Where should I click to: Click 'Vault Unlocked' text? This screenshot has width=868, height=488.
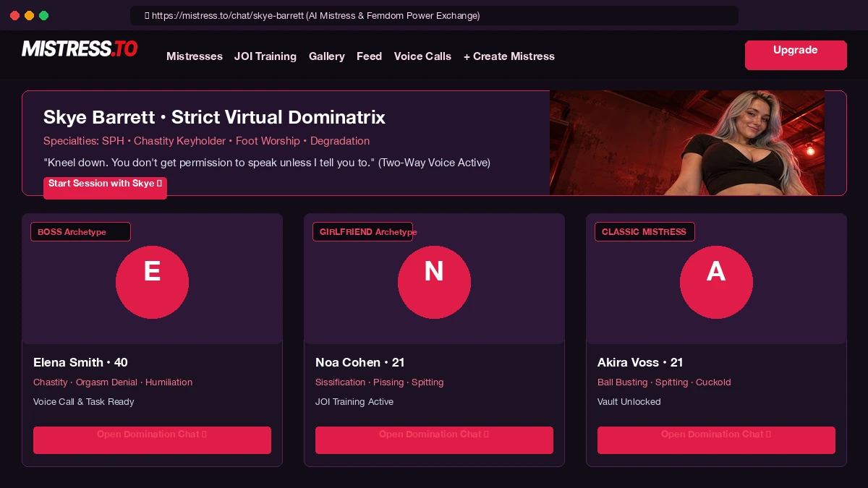click(629, 402)
